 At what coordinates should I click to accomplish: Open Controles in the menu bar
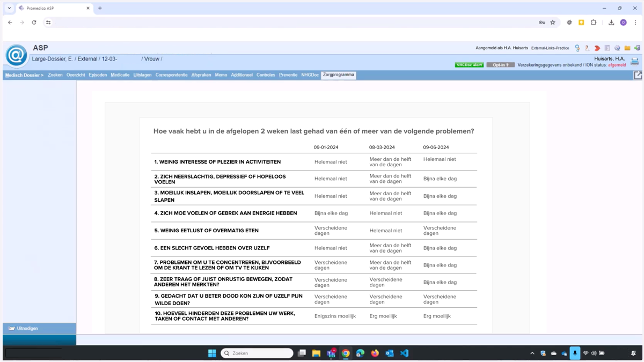[266, 75]
